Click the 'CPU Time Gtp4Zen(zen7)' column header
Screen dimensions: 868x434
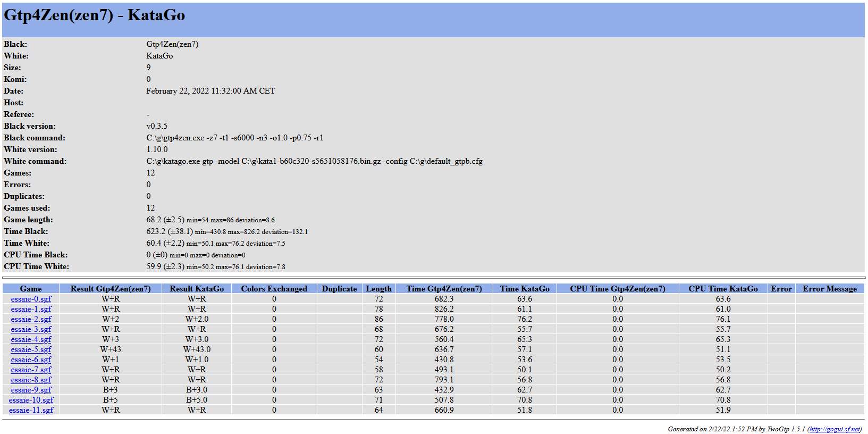(x=618, y=289)
